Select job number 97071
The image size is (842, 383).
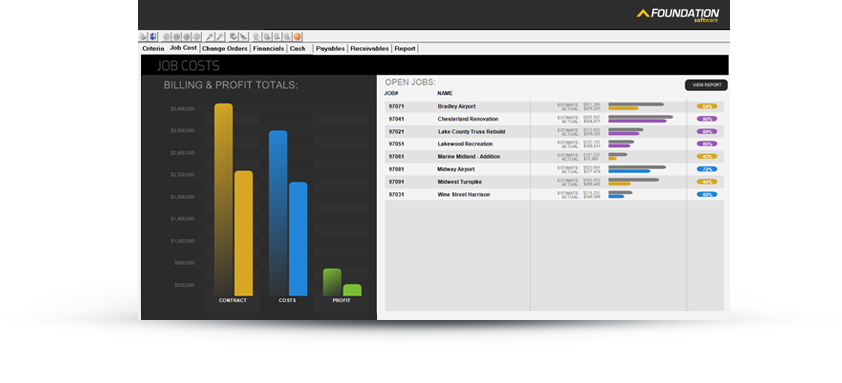pos(396,106)
